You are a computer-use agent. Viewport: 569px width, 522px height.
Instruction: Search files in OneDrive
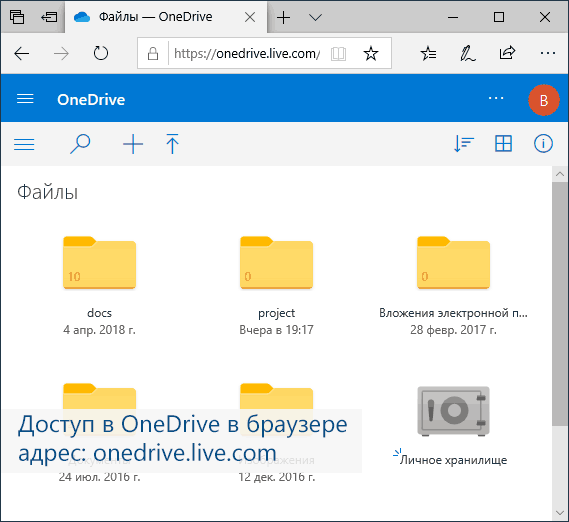80,144
